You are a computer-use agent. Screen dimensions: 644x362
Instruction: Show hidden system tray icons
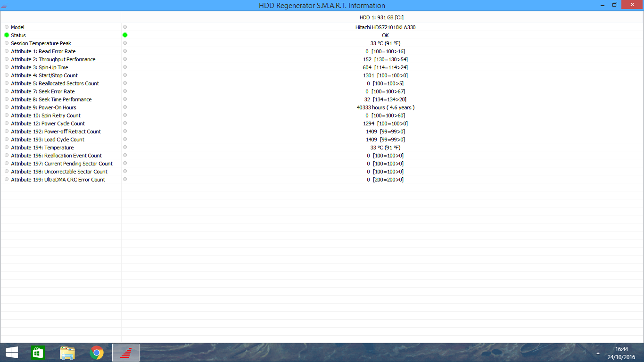[x=598, y=353]
